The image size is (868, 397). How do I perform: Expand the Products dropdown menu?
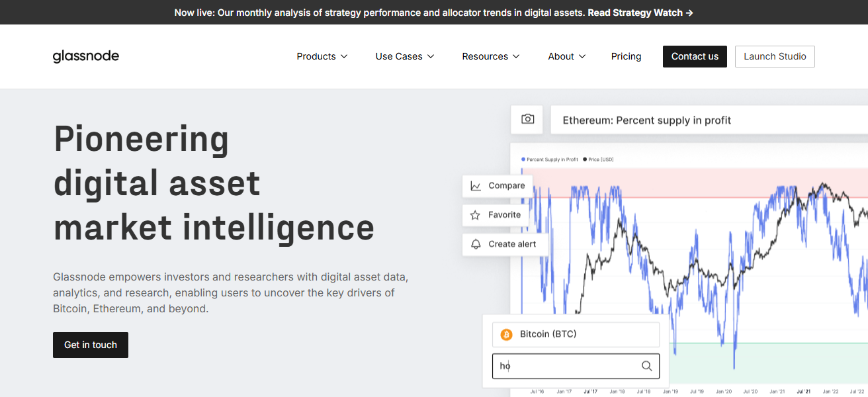322,56
